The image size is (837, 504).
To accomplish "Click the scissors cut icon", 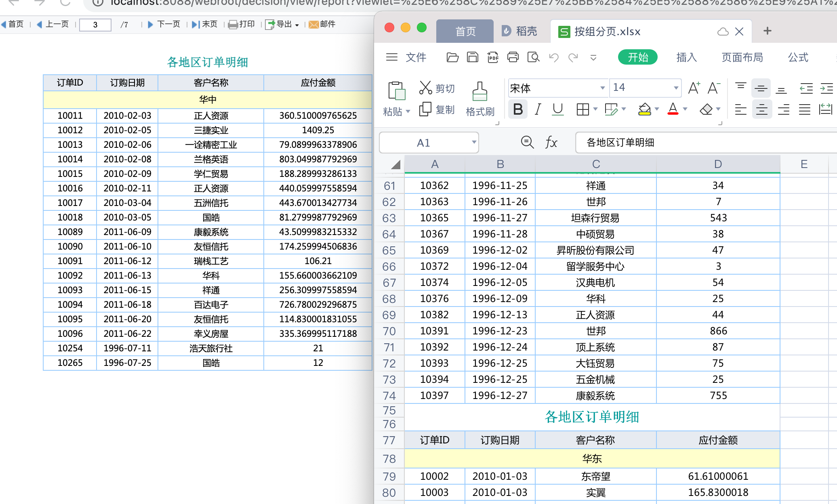I will point(425,88).
